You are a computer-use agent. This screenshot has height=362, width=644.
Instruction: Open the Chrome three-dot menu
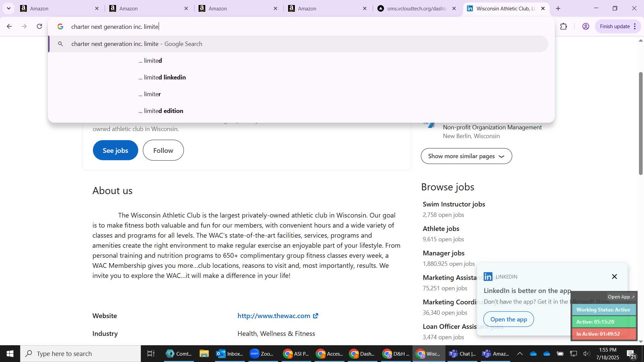coord(635,26)
